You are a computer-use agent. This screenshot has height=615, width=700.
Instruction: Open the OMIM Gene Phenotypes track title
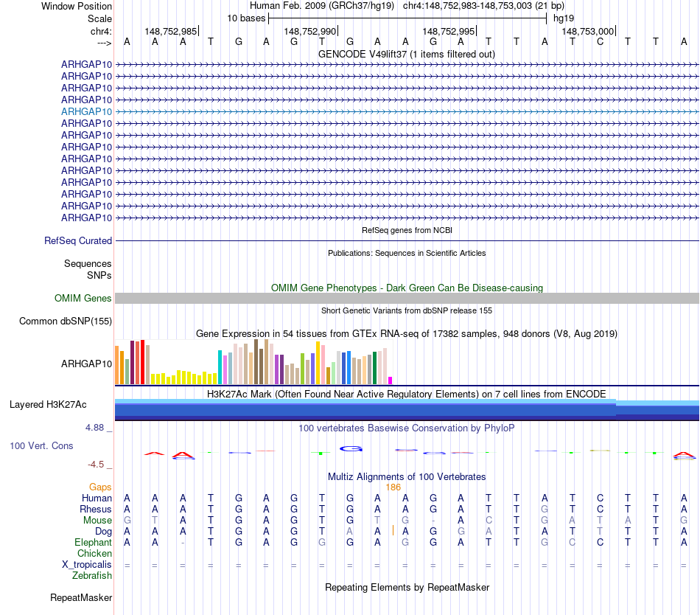(x=407, y=288)
